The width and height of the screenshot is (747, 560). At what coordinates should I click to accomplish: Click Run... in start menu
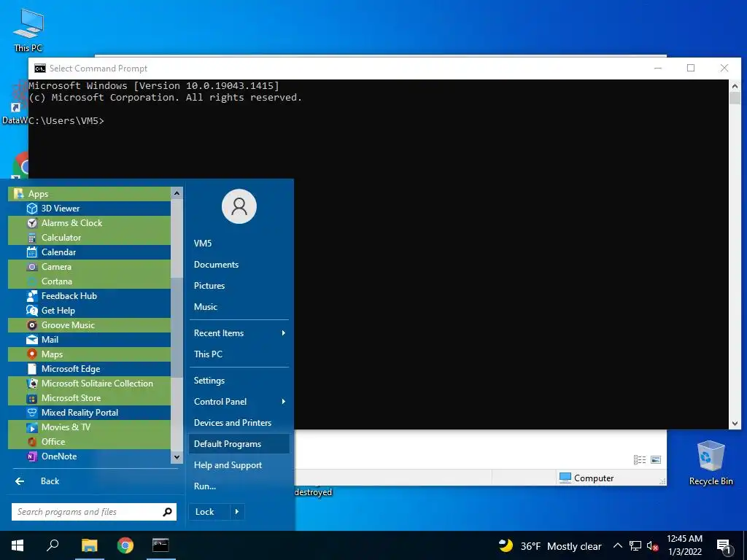point(239,486)
